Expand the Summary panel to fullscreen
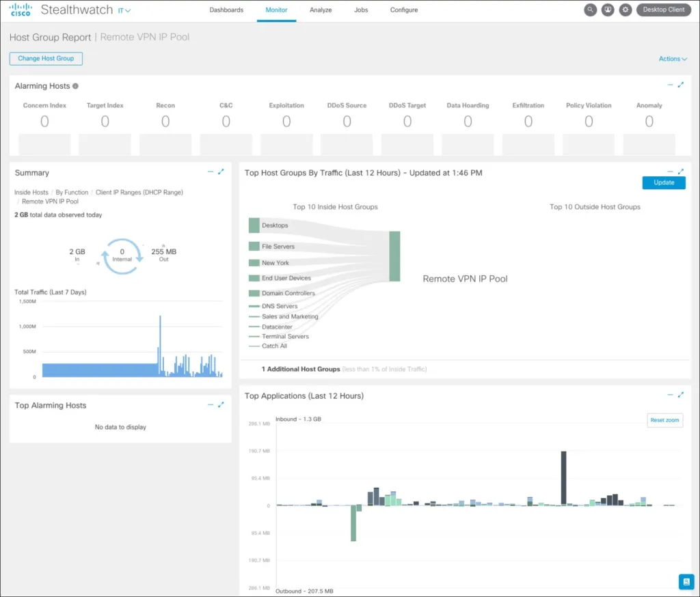 click(221, 171)
